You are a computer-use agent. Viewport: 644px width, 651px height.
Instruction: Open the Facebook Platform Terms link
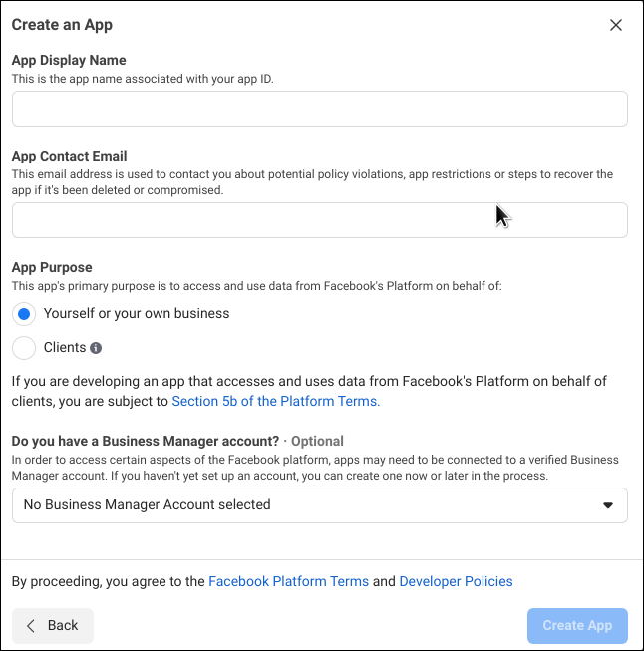288,581
